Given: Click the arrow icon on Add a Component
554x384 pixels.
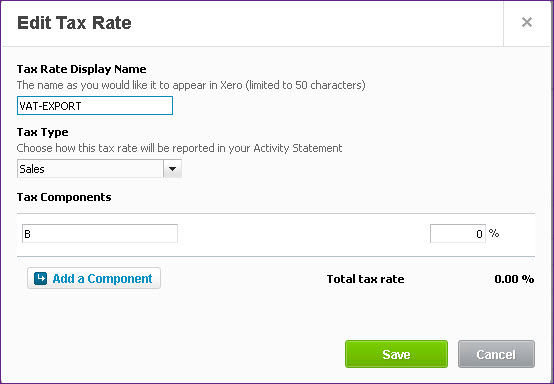Looking at the screenshot, I should (40, 278).
